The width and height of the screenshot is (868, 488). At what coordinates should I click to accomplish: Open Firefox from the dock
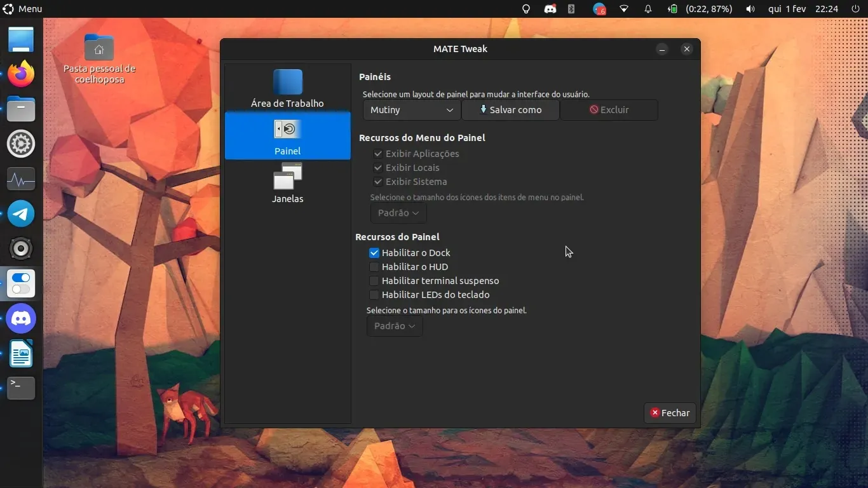[x=21, y=74]
